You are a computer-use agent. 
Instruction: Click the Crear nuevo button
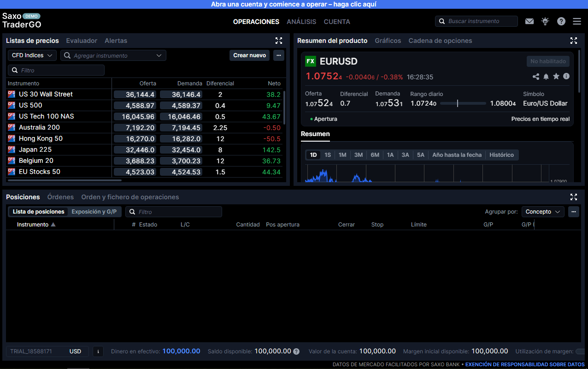click(249, 55)
